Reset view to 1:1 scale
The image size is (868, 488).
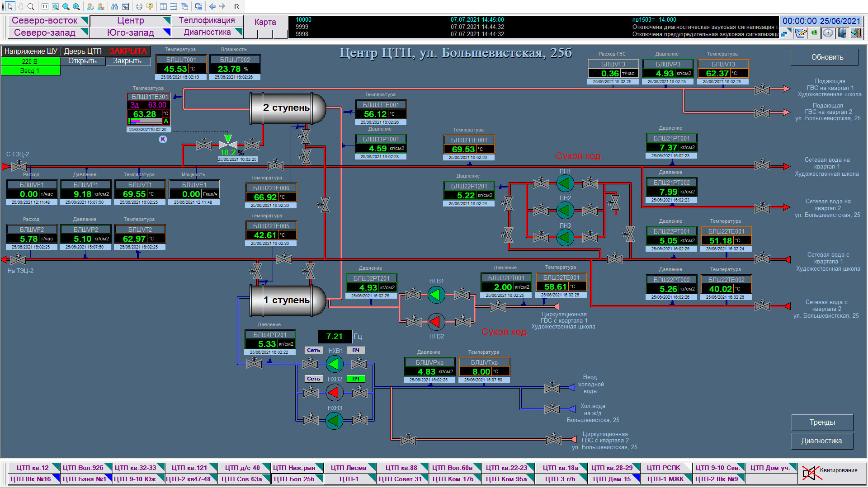[x=45, y=6]
